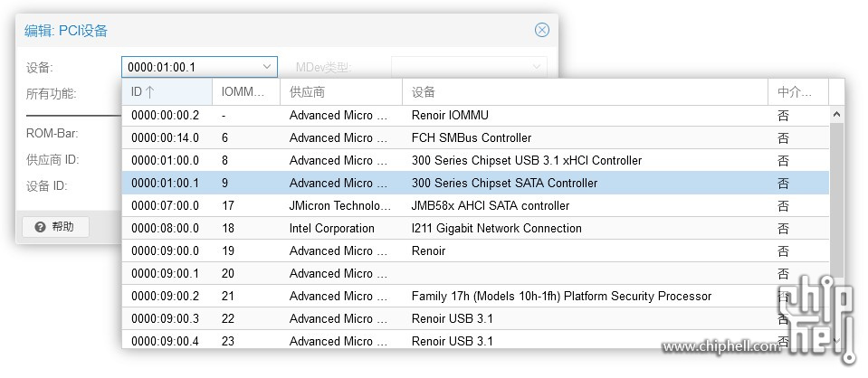Image resolution: width=868 pixels, height=378 pixels.
Task: Click 300 Series Chipset USB 3.1 xHCI Controller
Action: [527, 160]
